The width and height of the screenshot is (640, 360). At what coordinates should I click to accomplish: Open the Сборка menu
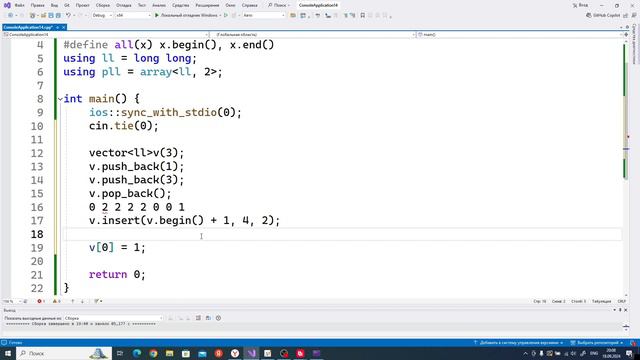103,5
